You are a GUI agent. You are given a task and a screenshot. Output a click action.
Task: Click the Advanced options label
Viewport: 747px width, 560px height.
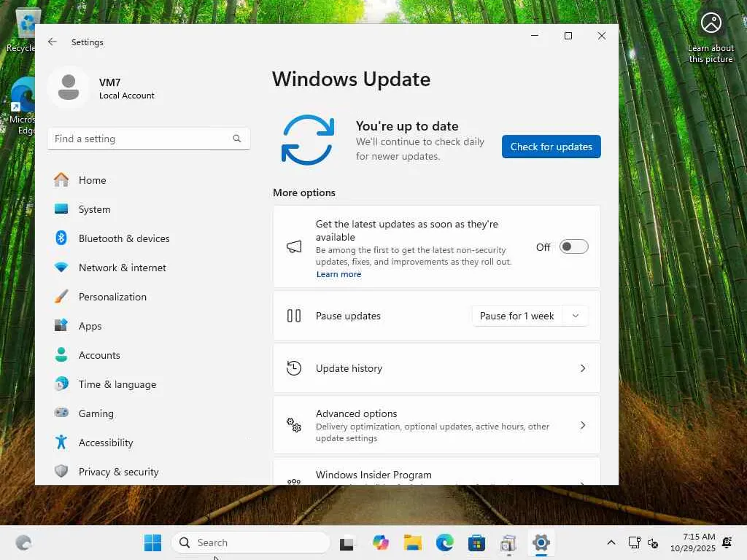click(x=356, y=413)
